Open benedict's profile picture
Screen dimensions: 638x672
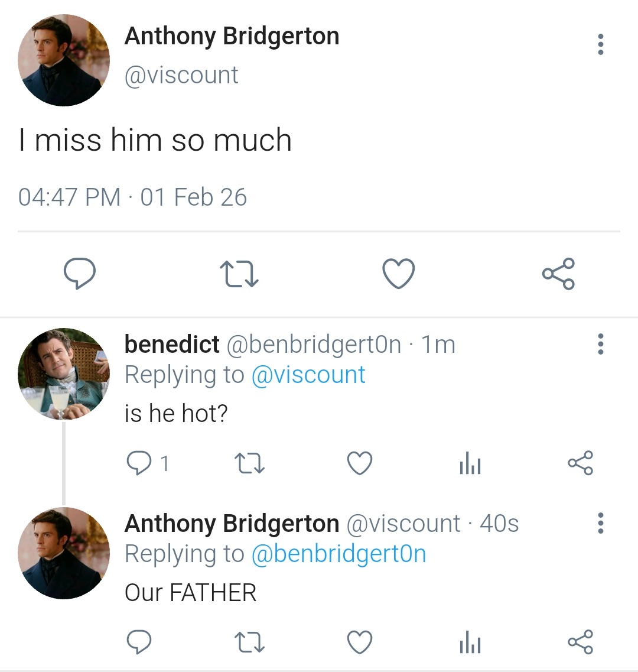(x=64, y=374)
